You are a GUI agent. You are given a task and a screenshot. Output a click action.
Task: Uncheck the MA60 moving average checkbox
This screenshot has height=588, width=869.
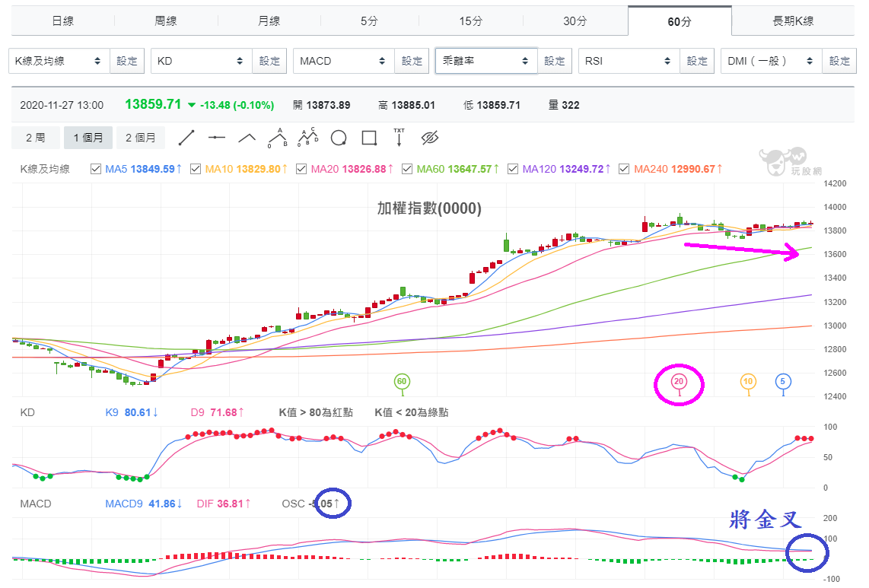click(407, 169)
